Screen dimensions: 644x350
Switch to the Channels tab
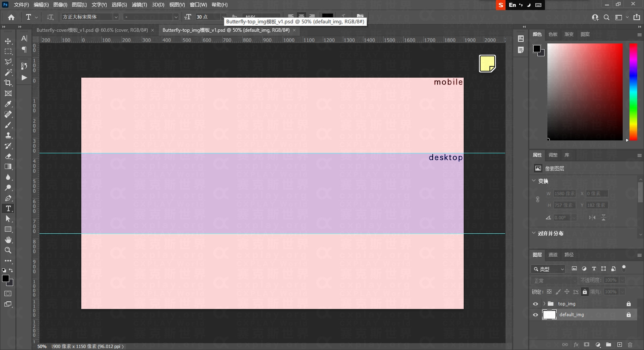[x=553, y=255]
